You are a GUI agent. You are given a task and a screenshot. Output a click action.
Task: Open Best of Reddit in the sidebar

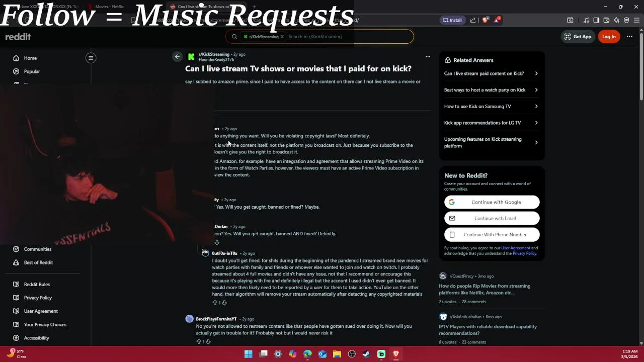[x=38, y=262]
